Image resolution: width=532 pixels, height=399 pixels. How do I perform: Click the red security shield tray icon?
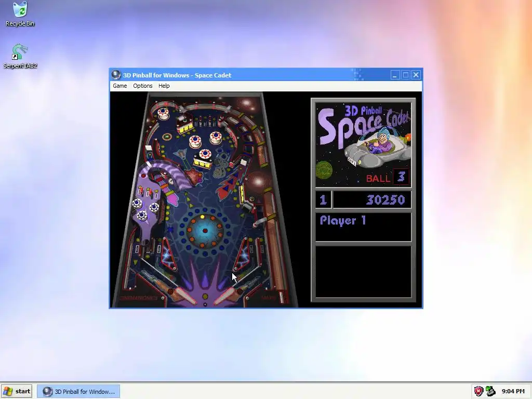point(478,391)
